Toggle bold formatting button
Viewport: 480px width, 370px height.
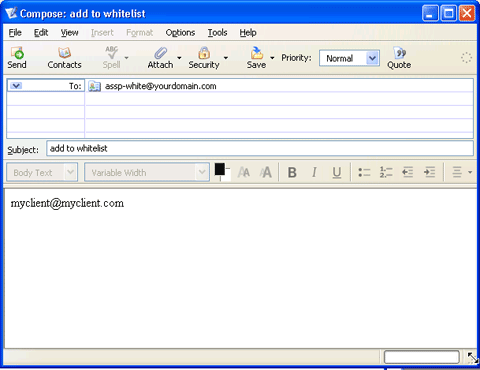pos(292,172)
